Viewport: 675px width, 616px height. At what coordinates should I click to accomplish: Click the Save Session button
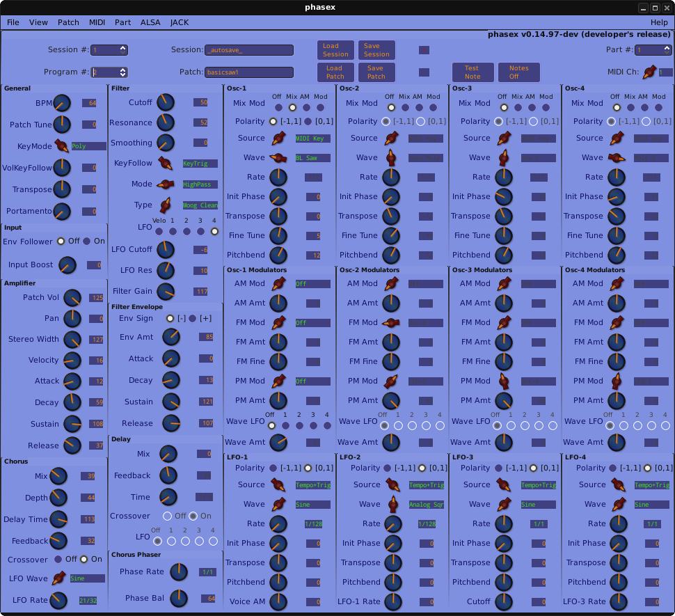pos(376,50)
